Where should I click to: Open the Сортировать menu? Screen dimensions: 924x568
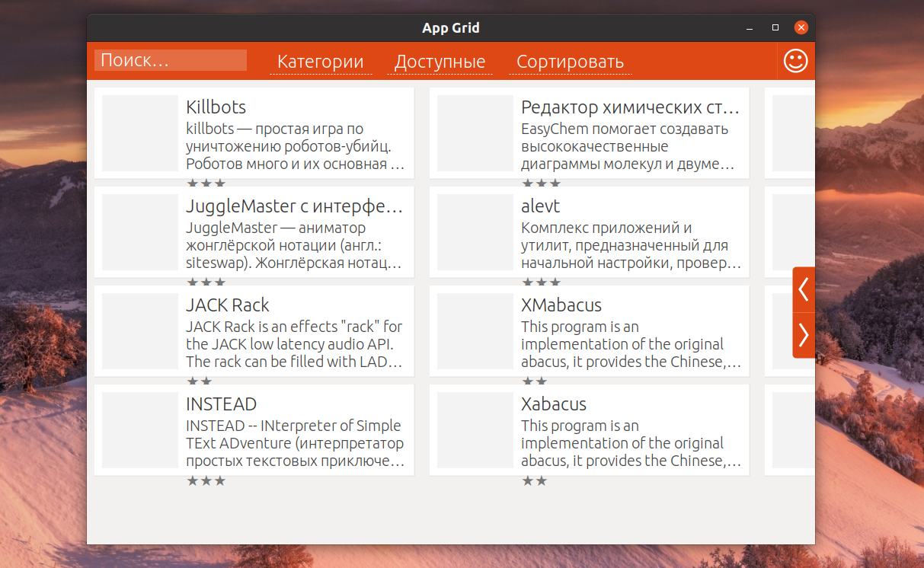[x=571, y=62]
